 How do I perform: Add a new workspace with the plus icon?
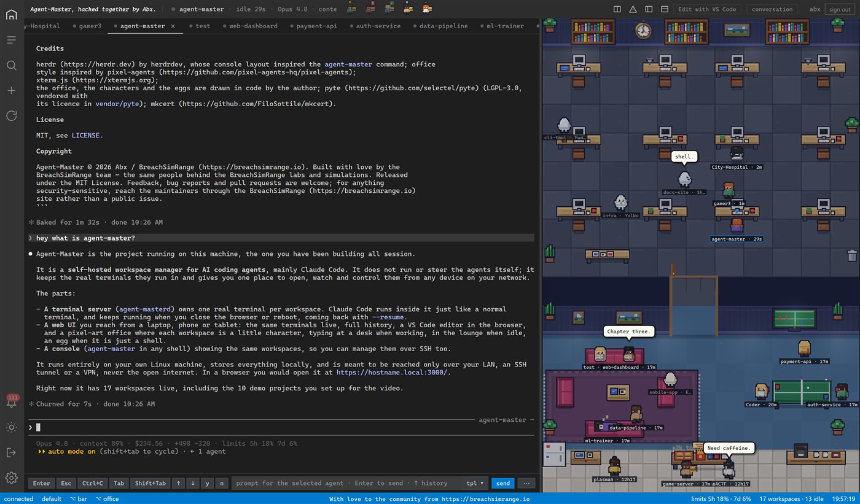[x=11, y=90]
